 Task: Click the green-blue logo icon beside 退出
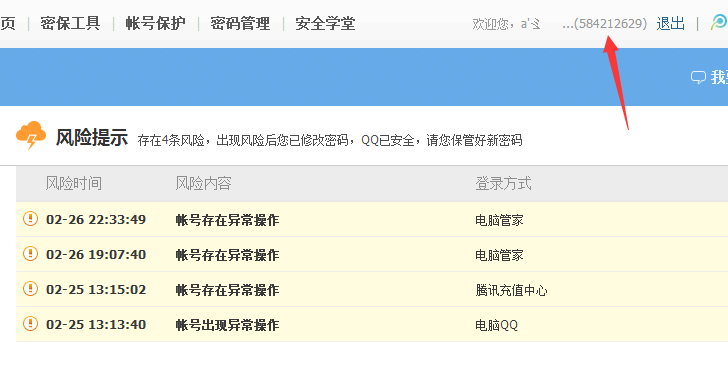[719, 22]
